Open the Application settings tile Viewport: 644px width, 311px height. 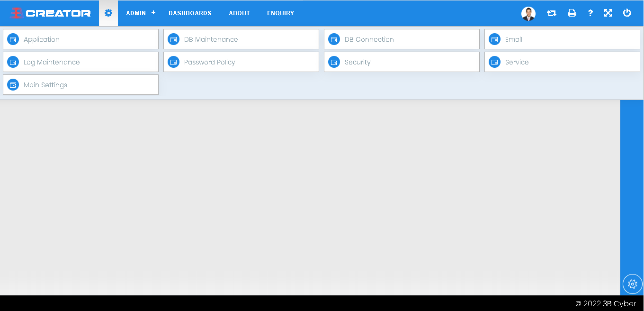80,39
